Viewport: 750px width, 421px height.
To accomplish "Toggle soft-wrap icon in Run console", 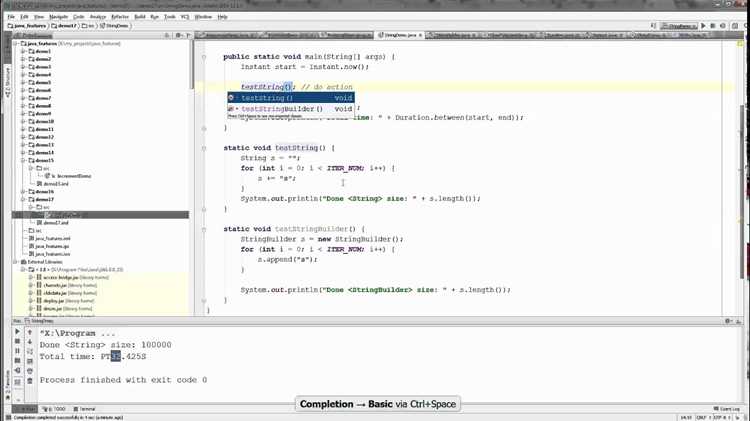I will coord(30,351).
